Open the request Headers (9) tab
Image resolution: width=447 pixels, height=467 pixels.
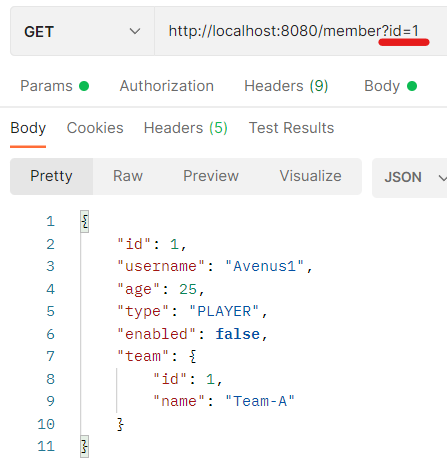(286, 86)
